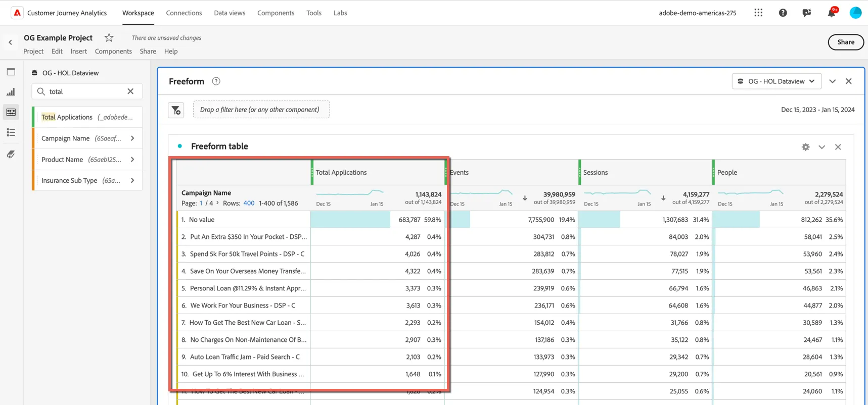Collapse the Freeform table visualization chevron
This screenshot has height=405, width=868.
point(822,147)
